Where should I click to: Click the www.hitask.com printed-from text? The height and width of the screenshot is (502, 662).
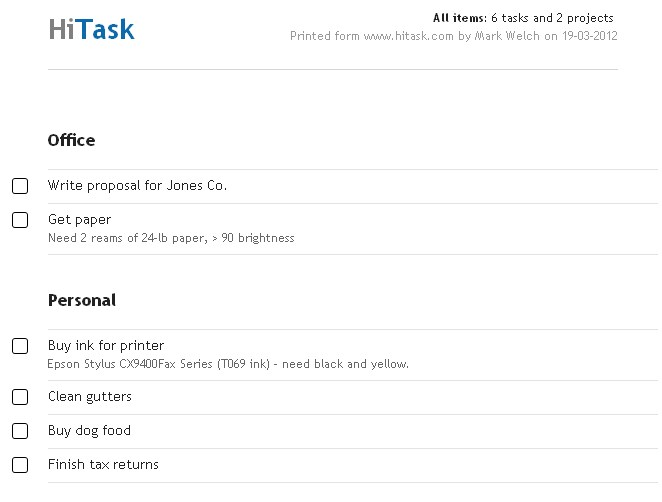[408, 36]
